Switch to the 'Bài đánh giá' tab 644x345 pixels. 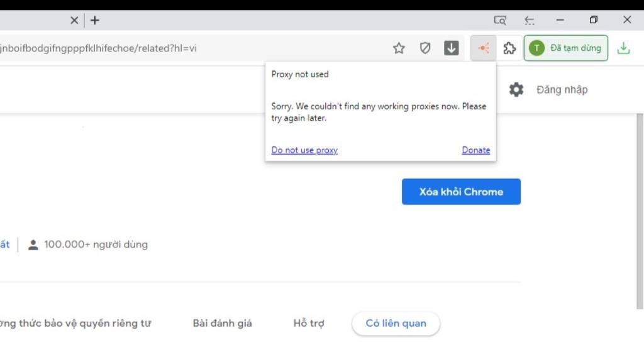click(x=222, y=323)
